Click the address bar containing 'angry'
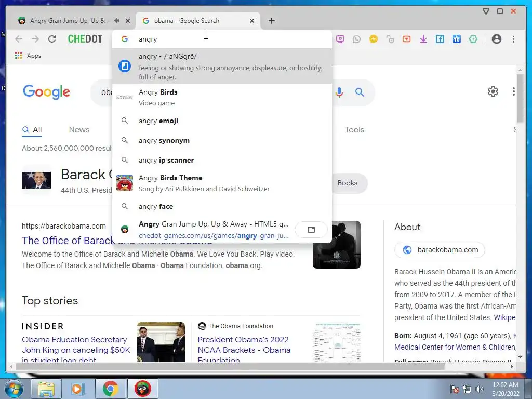This screenshot has width=532, height=399. 222,39
